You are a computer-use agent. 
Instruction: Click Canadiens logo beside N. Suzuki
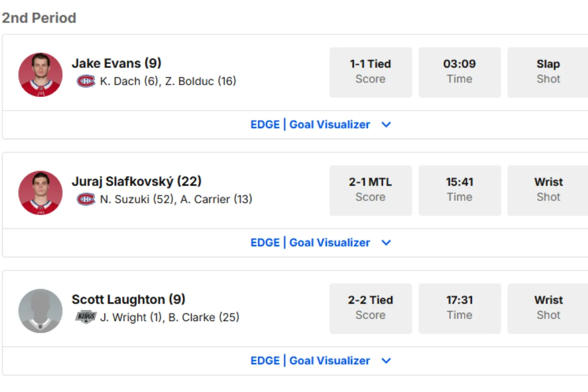click(x=86, y=199)
